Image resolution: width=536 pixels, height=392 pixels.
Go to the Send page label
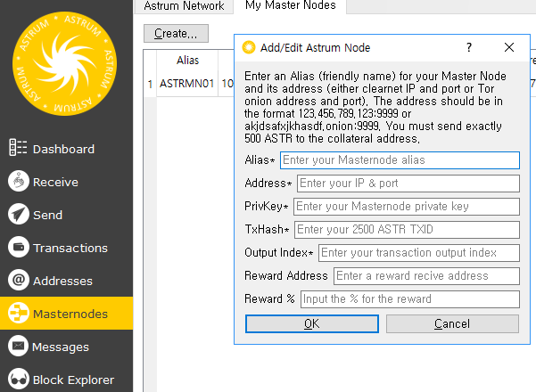point(47,215)
